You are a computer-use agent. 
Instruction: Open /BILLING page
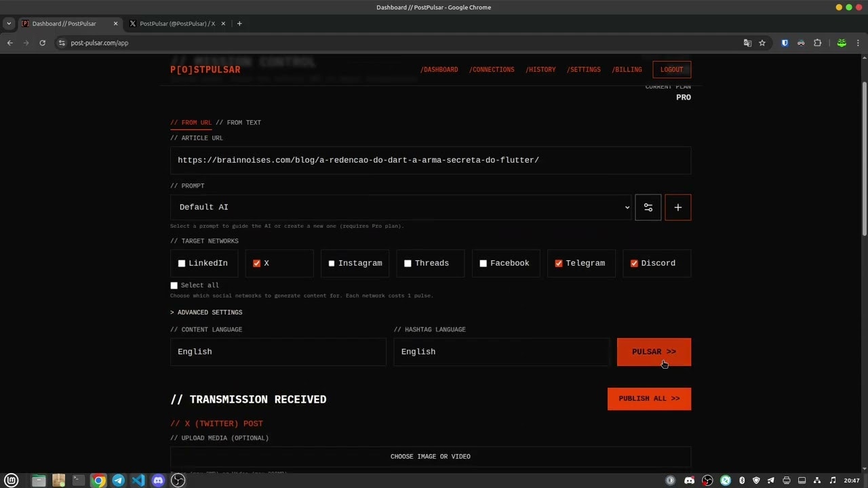point(627,70)
